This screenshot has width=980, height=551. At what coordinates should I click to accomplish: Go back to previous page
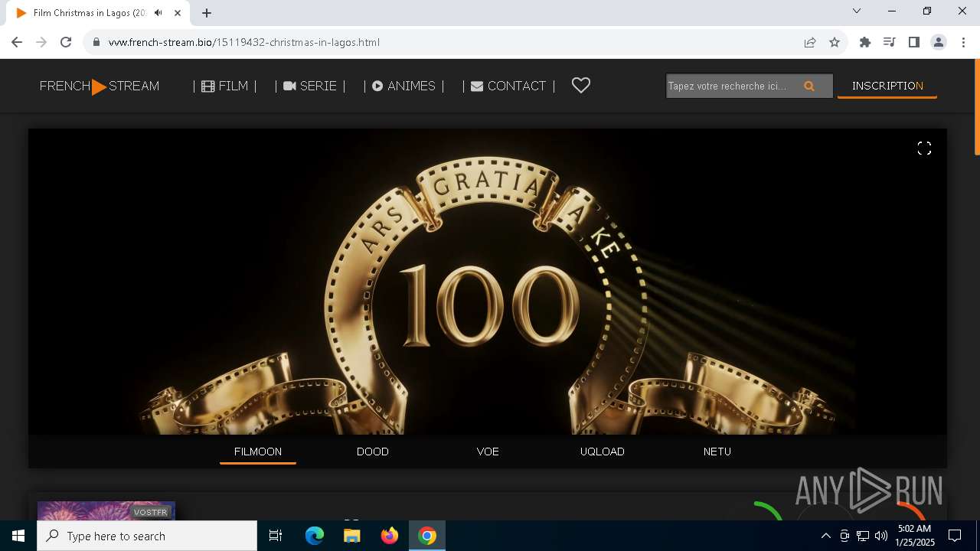click(x=17, y=42)
